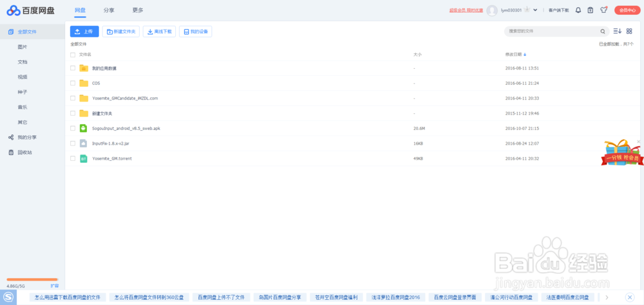Sort by 修改日期 column header
Viewport: 644px width, 305px height.
pos(513,55)
